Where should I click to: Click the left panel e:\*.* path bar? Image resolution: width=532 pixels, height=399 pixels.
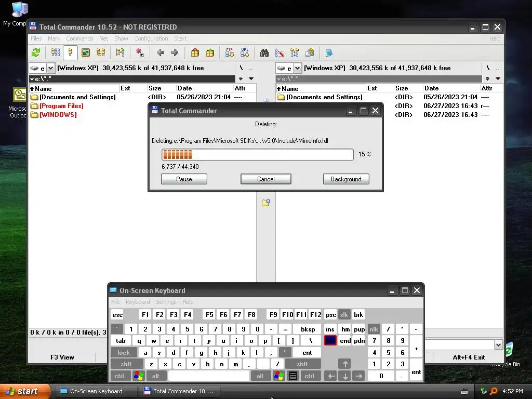[132, 79]
